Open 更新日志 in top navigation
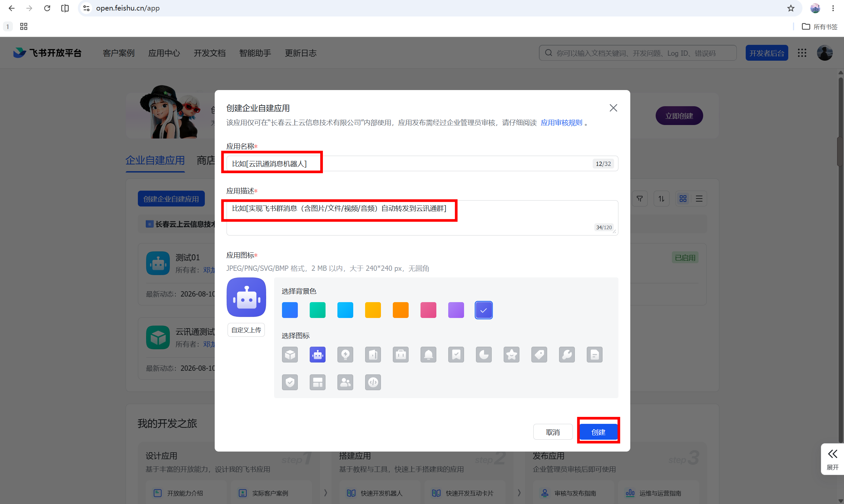Viewport: 844px width, 504px height. (301, 53)
